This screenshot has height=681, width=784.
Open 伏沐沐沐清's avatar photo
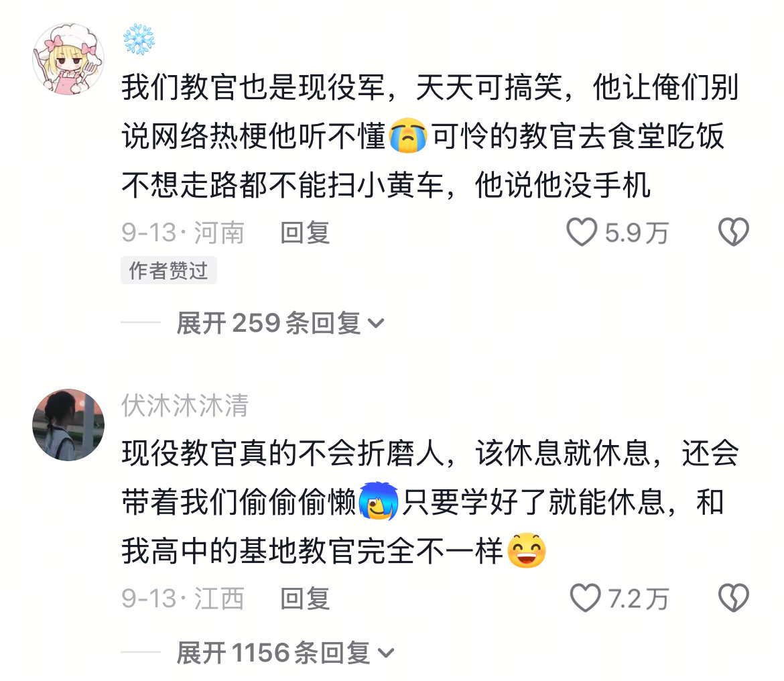click(x=68, y=425)
